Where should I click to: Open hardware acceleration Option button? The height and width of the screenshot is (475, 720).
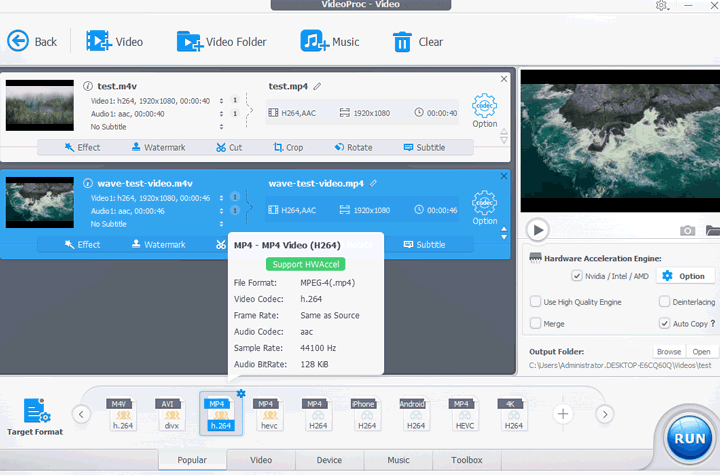pos(686,276)
